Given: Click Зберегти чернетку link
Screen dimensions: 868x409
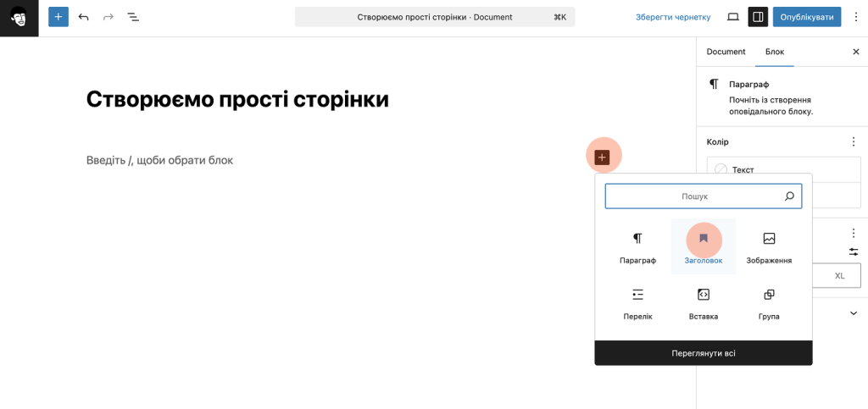Looking at the screenshot, I should [x=674, y=17].
